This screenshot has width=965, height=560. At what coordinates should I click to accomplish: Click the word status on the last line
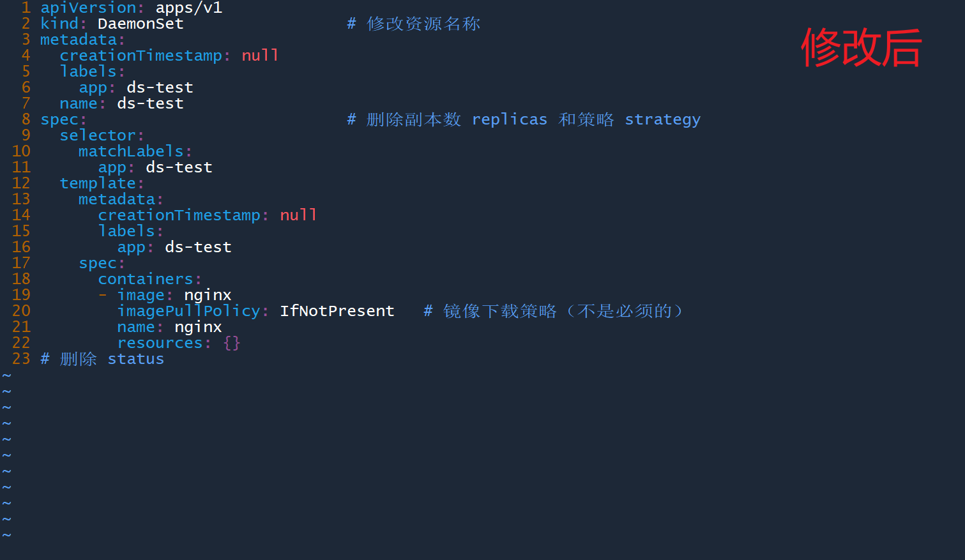point(135,359)
